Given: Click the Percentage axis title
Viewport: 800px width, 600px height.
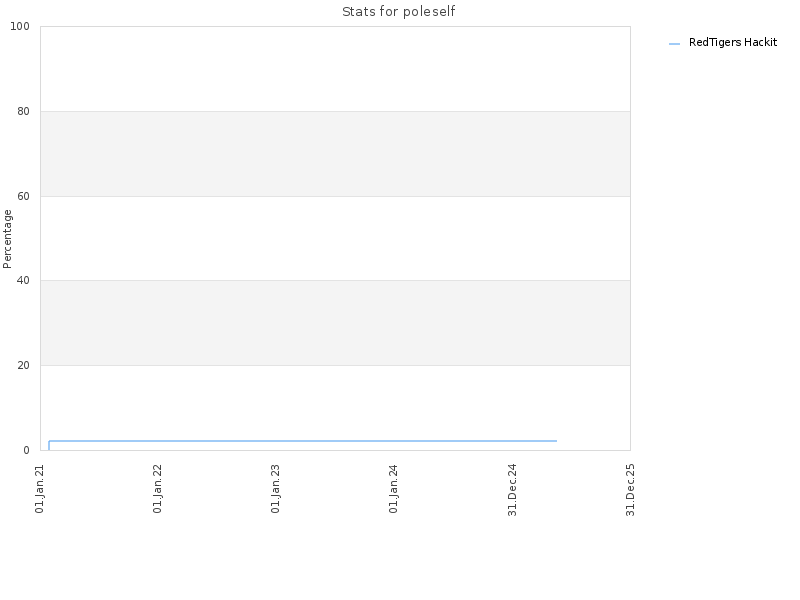Looking at the screenshot, I should [7, 239].
